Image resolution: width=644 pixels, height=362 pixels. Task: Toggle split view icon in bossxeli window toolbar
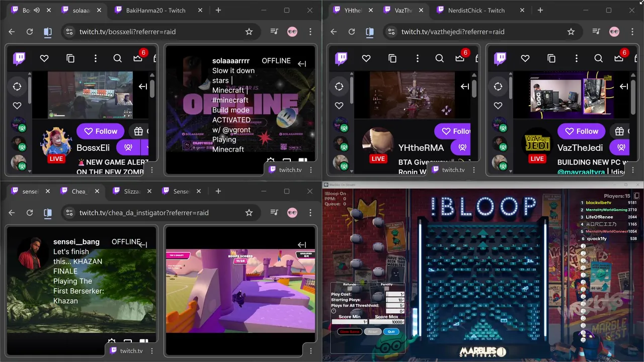48,32
